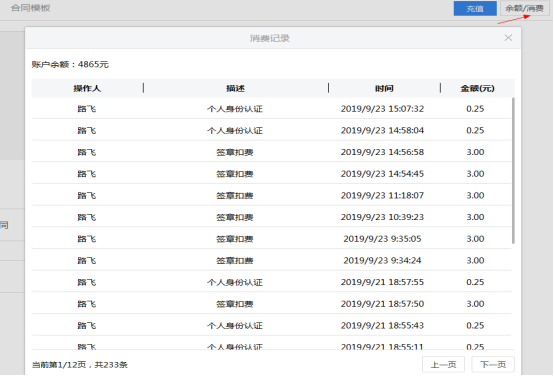Click amount 3.00 in the 11:18:07 row
Screen dimensions: 554x376
(x=475, y=195)
